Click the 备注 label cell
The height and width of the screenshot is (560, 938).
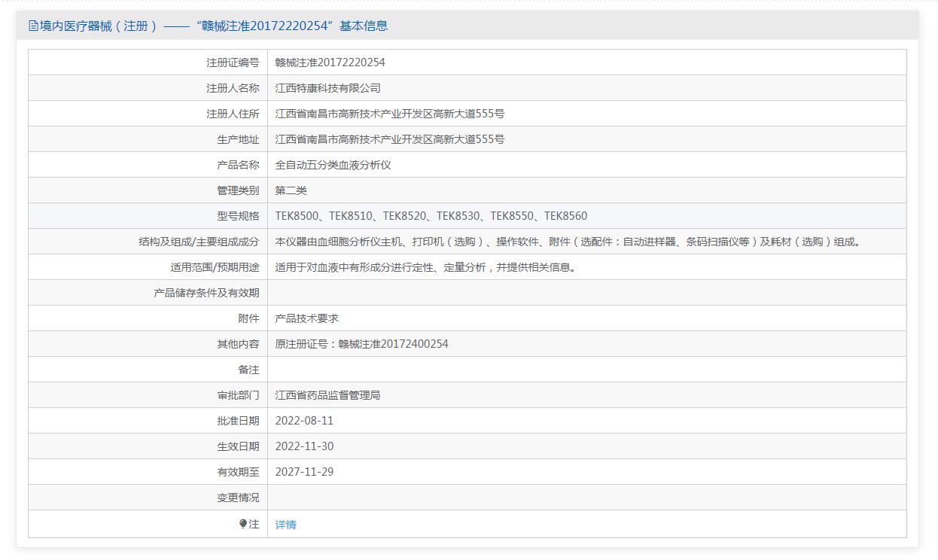tap(148, 370)
